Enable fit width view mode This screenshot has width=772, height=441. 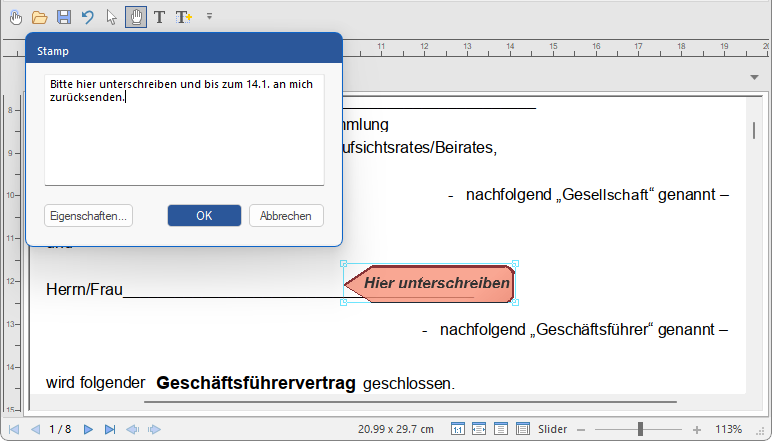point(479,429)
